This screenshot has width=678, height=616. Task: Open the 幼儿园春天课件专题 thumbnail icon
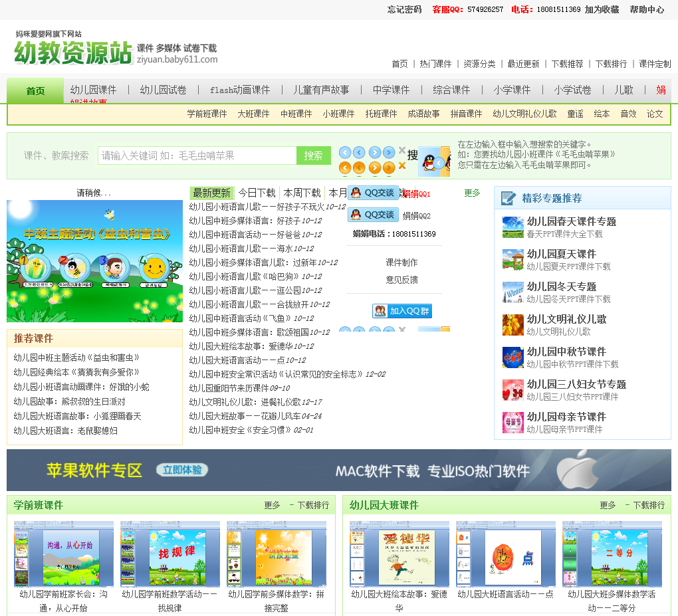coord(513,227)
